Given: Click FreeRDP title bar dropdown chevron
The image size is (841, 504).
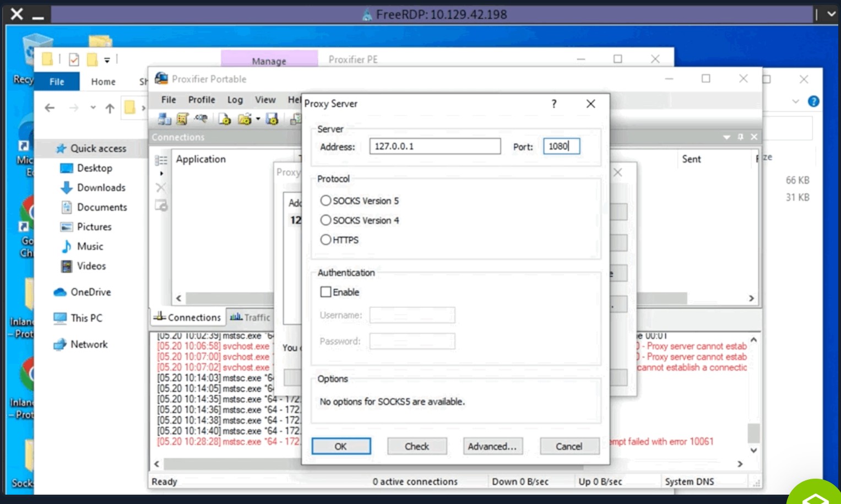Looking at the screenshot, I should (x=831, y=14).
